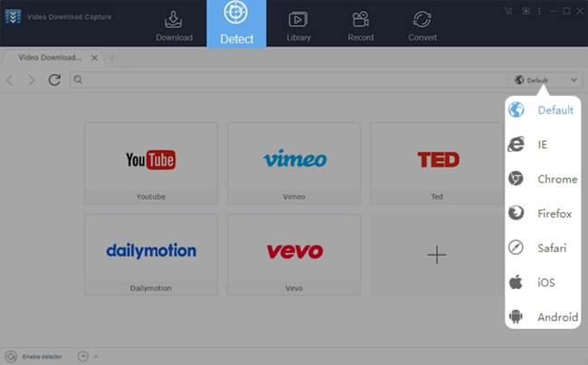The image size is (588, 365).
Task: Open the Library tab
Action: pyautogui.click(x=299, y=25)
